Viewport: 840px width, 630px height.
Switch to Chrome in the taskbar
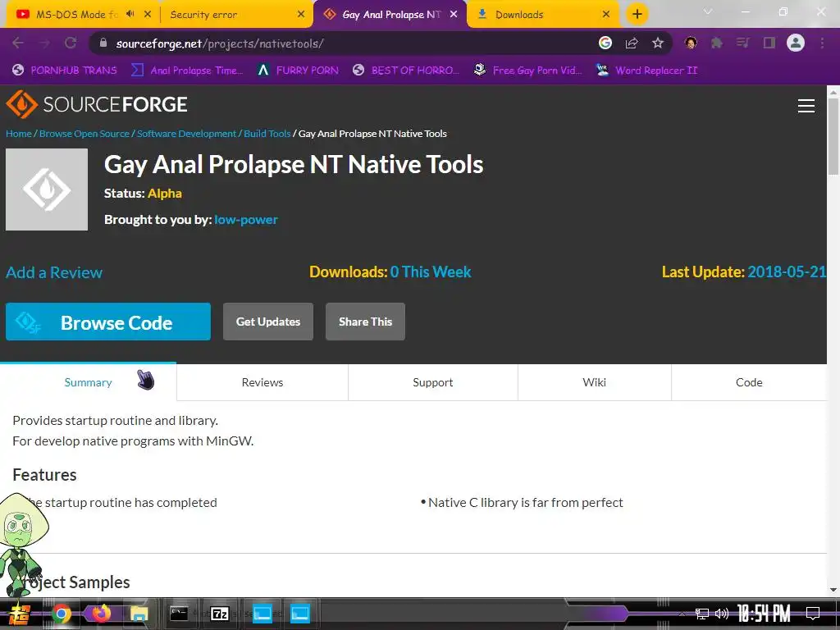[x=61, y=614]
